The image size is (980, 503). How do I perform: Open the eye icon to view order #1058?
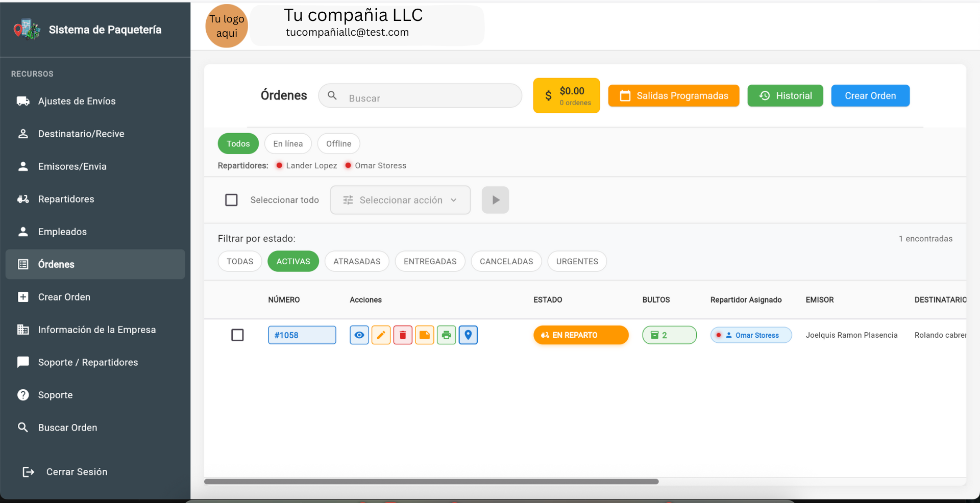(359, 335)
